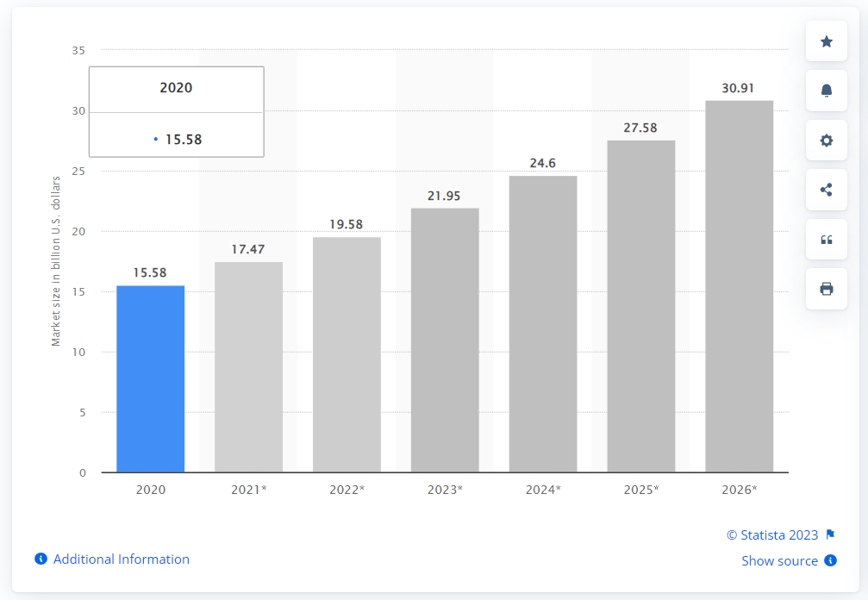The image size is (868, 600).
Task: Click the flag icon beside Statista 2023
Action: pyautogui.click(x=830, y=534)
